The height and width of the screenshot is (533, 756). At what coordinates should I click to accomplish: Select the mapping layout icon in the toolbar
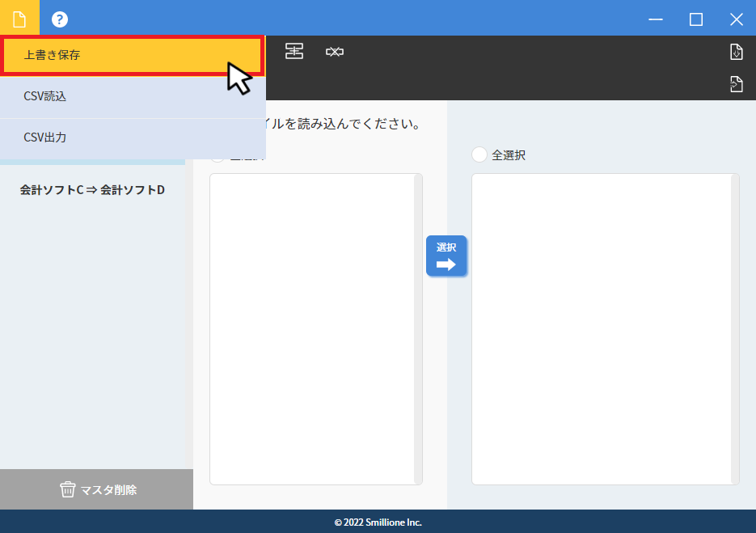294,51
